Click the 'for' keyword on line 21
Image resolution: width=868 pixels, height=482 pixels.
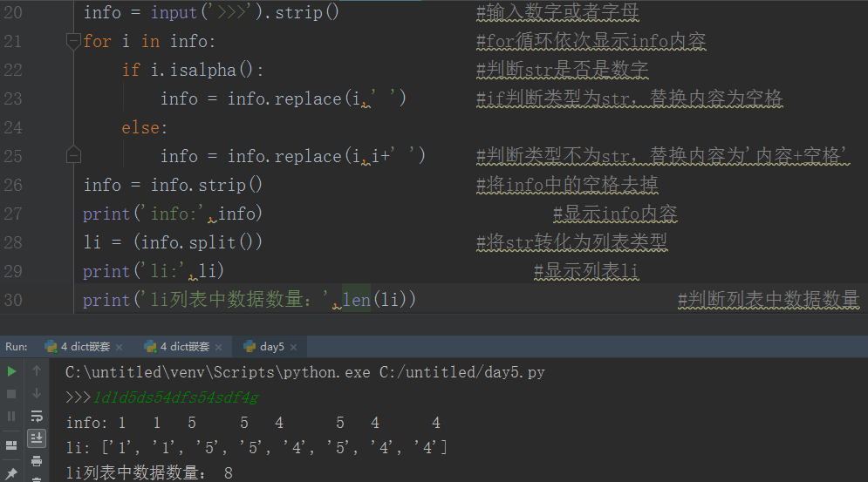(x=98, y=41)
